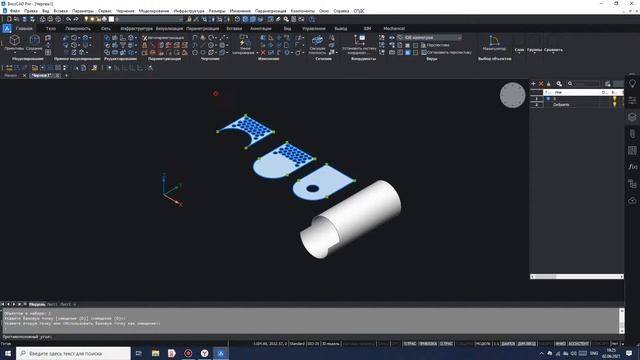This screenshot has width=640, height=360.
Task: Open File Explorer from the taskbar
Action: 156,353
